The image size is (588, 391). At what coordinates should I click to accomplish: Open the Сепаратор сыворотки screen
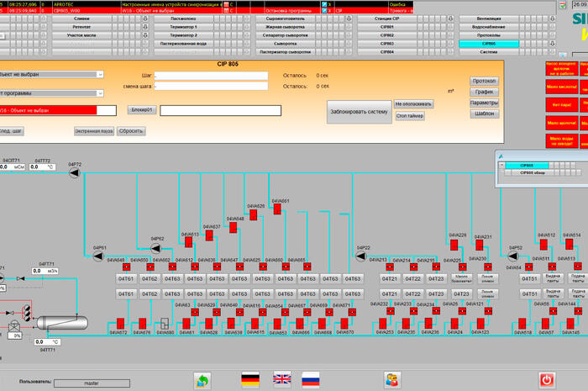286,35
